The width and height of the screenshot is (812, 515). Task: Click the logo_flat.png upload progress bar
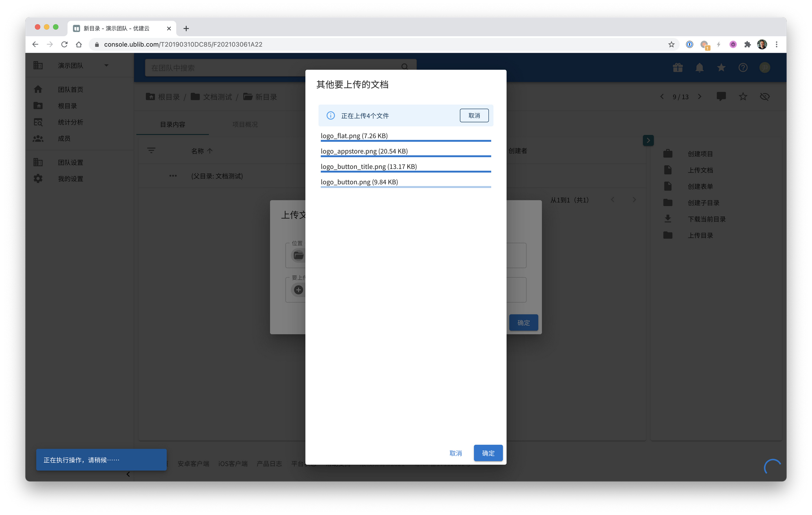[x=406, y=140]
